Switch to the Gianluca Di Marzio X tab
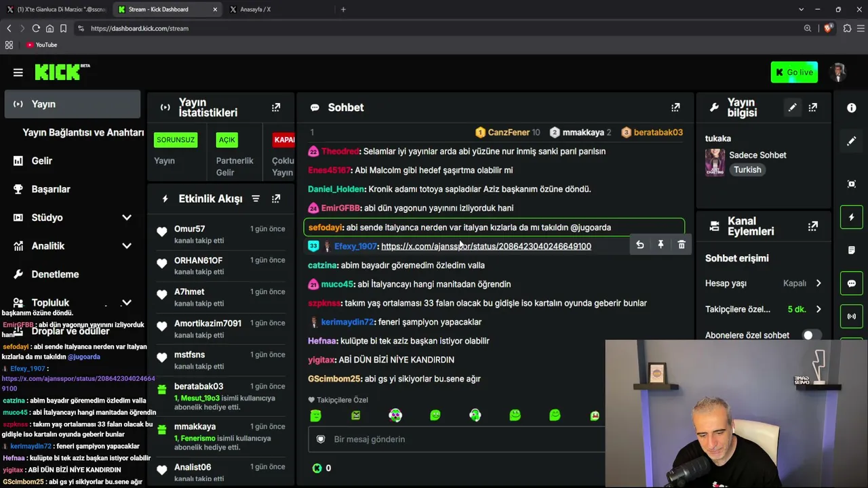 56,9
